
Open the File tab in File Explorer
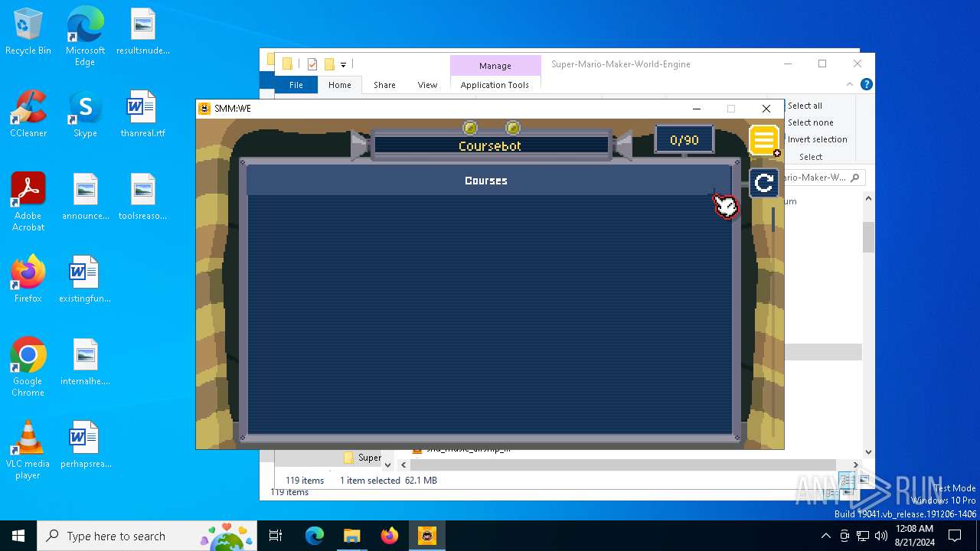pos(296,85)
